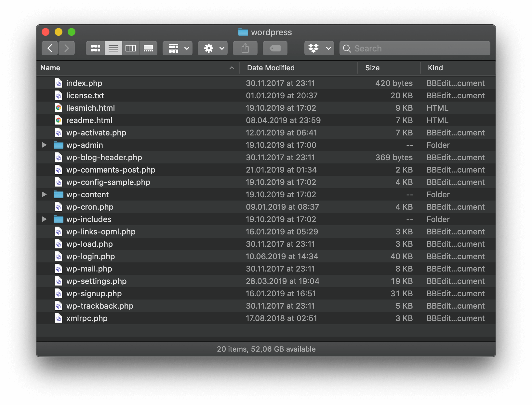The width and height of the screenshot is (532, 405).
Task: Click the 40 KB size of wp-login.php
Action: click(402, 256)
